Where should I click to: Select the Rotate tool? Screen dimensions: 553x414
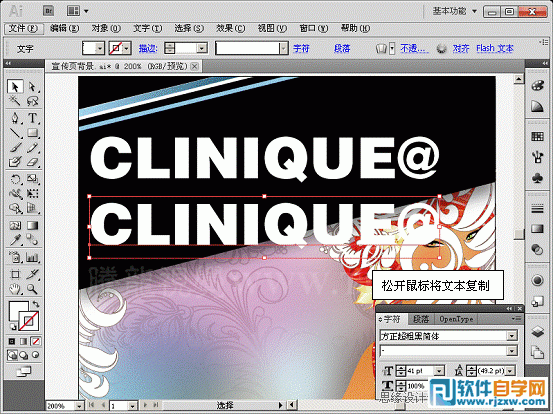tap(15, 179)
